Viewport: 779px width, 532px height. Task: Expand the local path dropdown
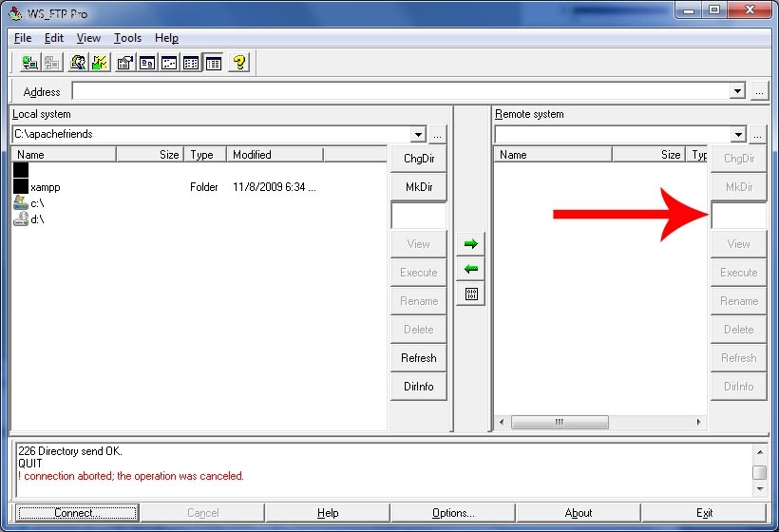click(418, 134)
